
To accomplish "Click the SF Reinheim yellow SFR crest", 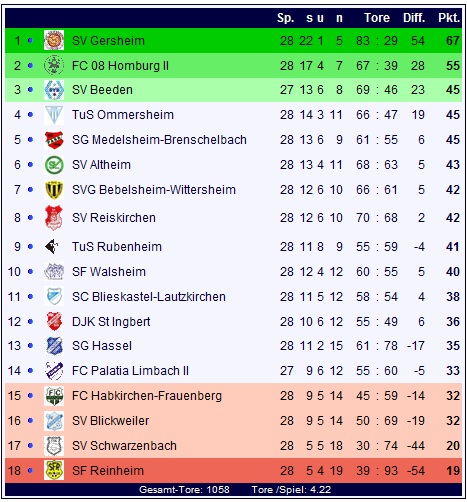I will [54, 470].
